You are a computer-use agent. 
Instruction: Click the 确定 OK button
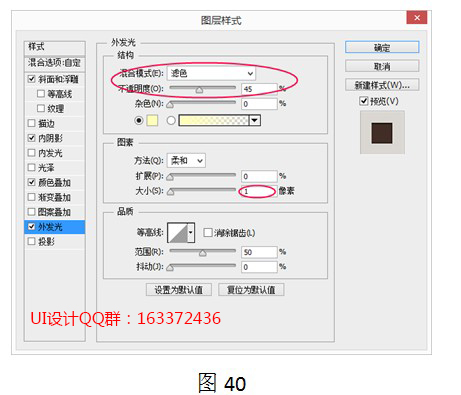tap(382, 47)
